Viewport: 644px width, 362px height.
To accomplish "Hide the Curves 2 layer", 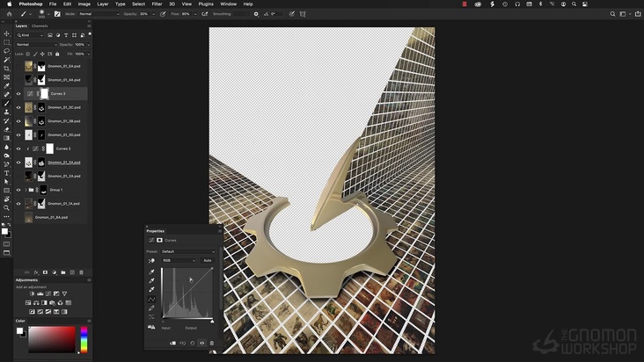I will (18, 148).
